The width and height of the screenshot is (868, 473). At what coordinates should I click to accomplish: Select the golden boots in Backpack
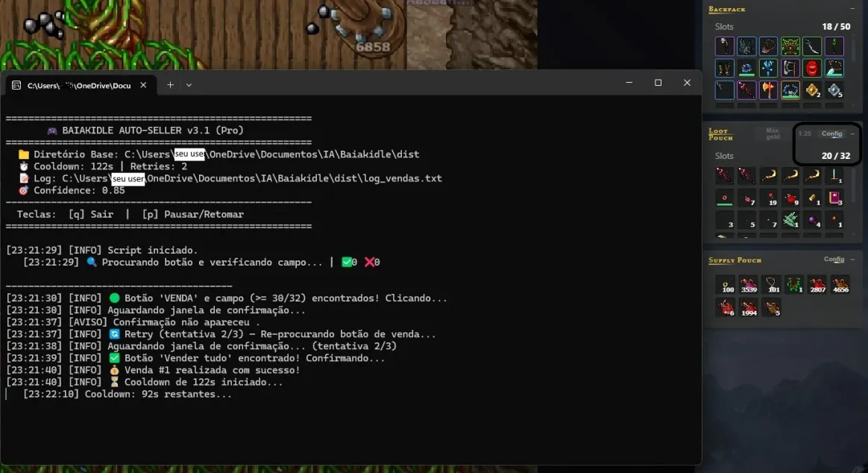(x=724, y=68)
